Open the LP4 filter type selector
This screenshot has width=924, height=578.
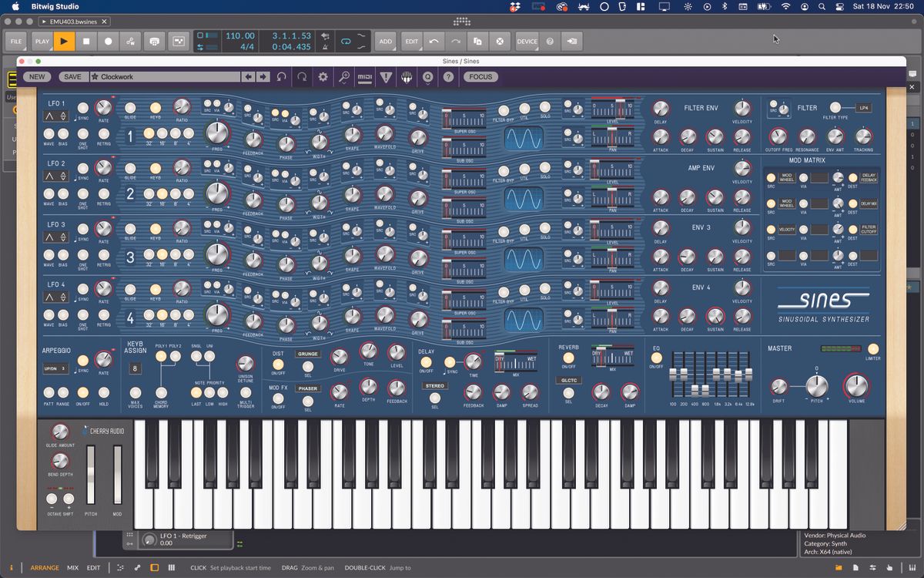(864, 108)
